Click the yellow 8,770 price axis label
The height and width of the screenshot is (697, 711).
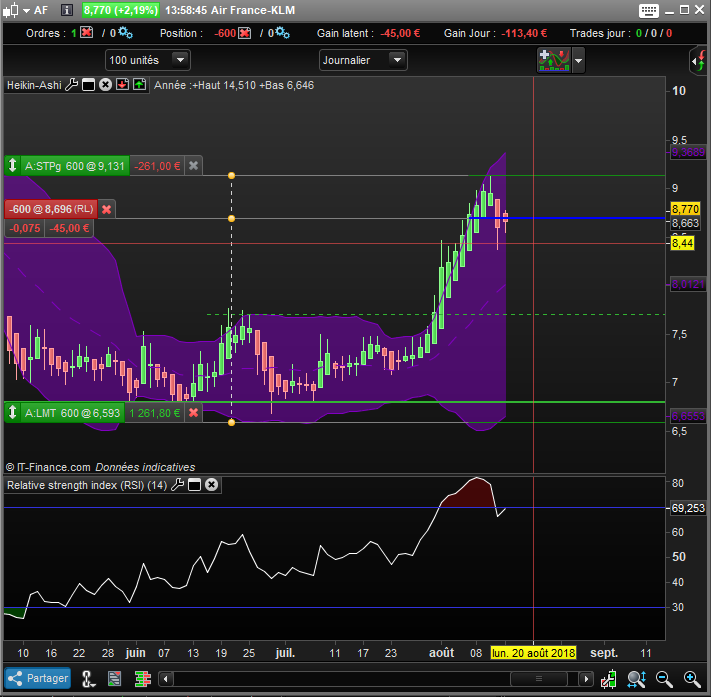pyautogui.click(x=685, y=209)
